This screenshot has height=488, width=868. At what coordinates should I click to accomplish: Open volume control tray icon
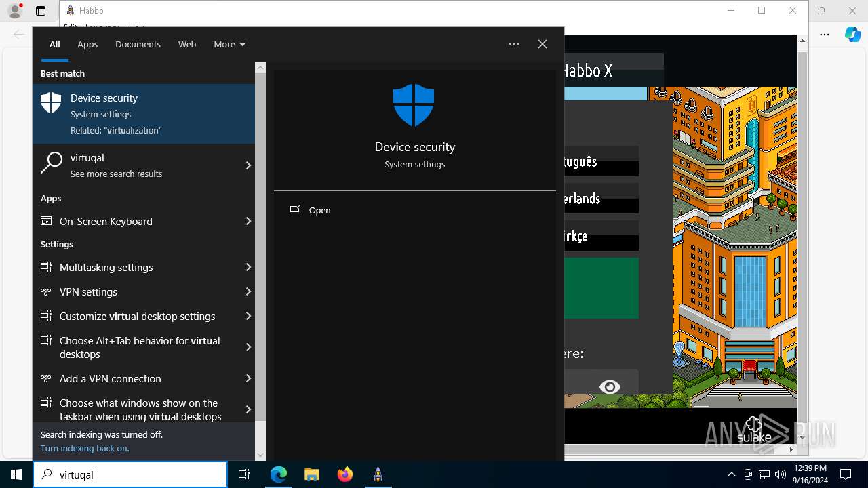[781, 474]
